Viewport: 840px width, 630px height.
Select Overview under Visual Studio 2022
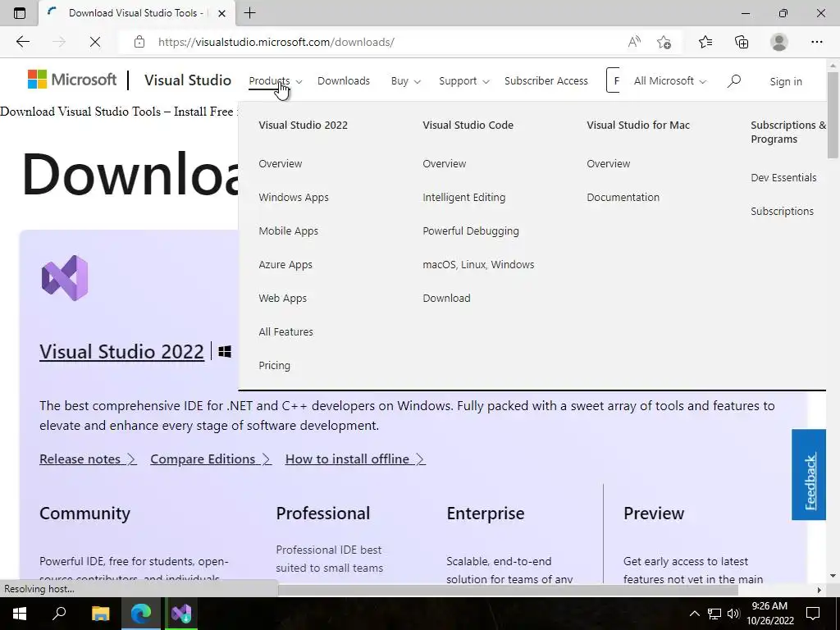pos(281,163)
